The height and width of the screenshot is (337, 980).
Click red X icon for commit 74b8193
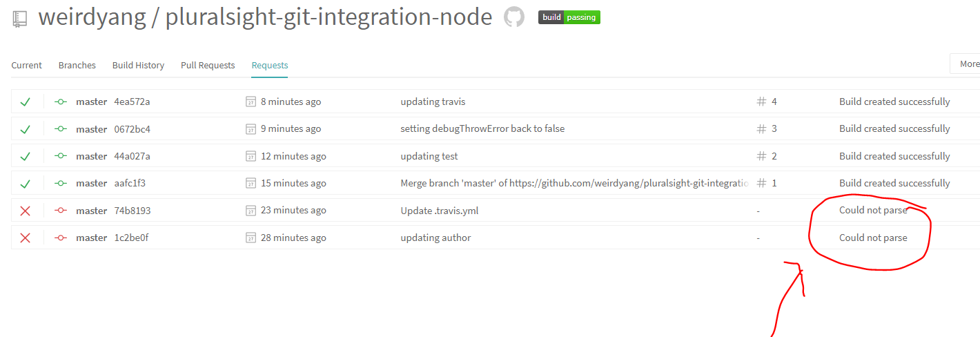click(26, 211)
